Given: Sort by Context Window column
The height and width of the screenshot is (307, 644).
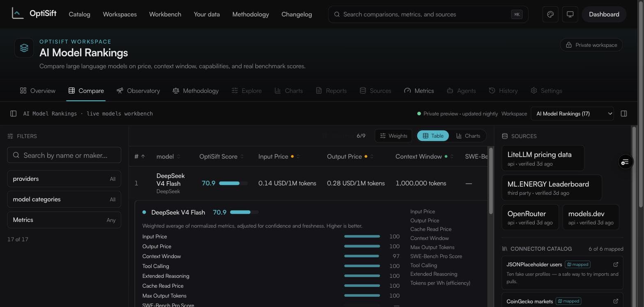Looking at the screenshot, I should pos(424,156).
